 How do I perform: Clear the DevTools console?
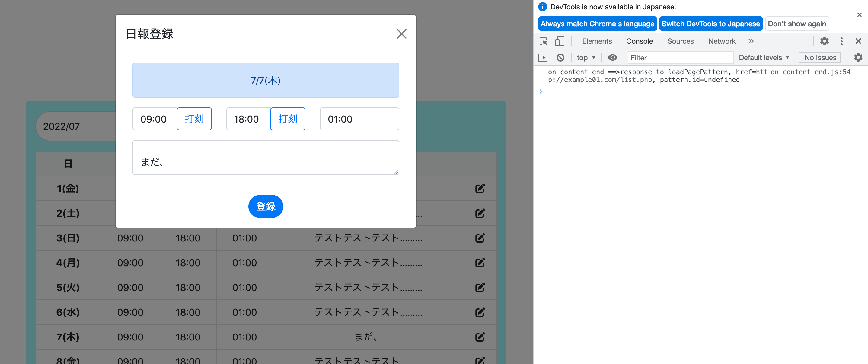pyautogui.click(x=560, y=57)
